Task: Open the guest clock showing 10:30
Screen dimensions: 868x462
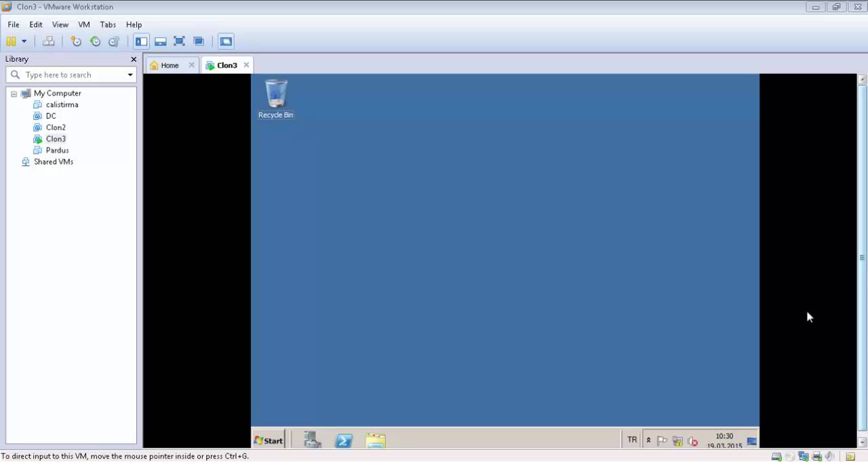Action: click(724, 441)
